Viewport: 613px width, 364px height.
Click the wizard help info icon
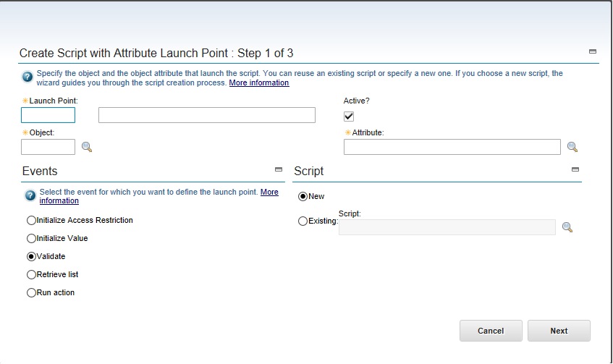coord(28,77)
